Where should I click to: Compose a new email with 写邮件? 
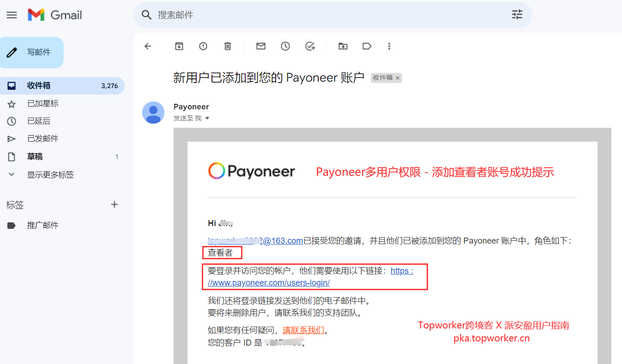(32, 52)
